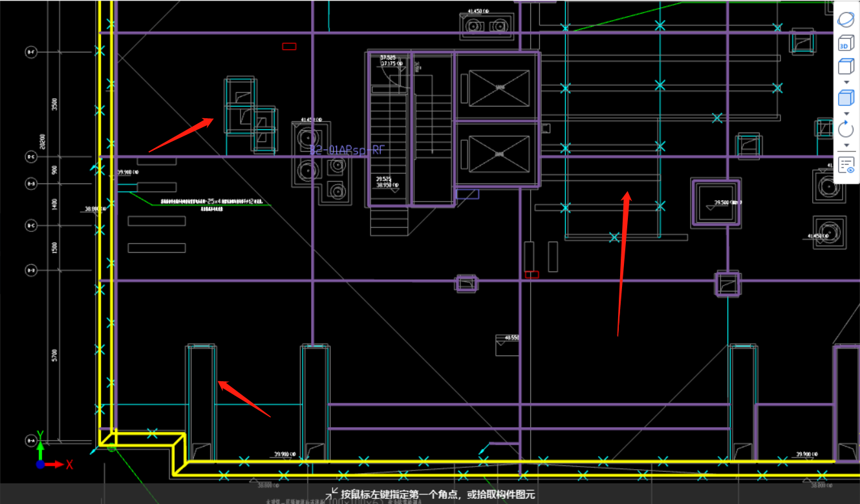Select the purple label 32-01APsp-RF
This screenshot has height=504, width=860.
coord(347,151)
